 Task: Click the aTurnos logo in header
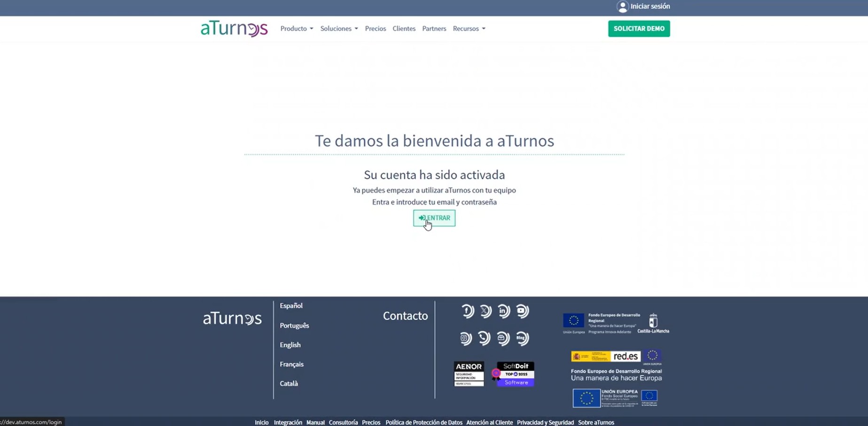pyautogui.click(x=234, y=29)
